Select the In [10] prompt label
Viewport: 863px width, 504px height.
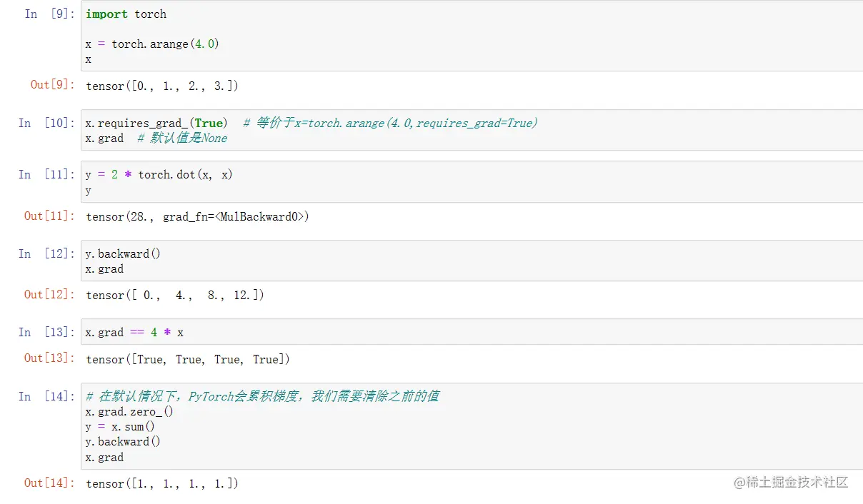coord(46,123)
